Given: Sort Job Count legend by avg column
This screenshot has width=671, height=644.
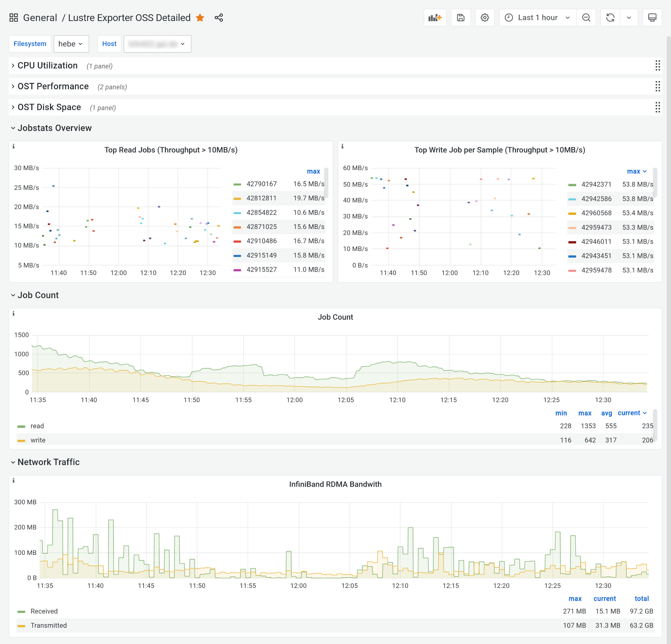Looking at the screenshot, I should pyautogui.click(x=606, y=413).
